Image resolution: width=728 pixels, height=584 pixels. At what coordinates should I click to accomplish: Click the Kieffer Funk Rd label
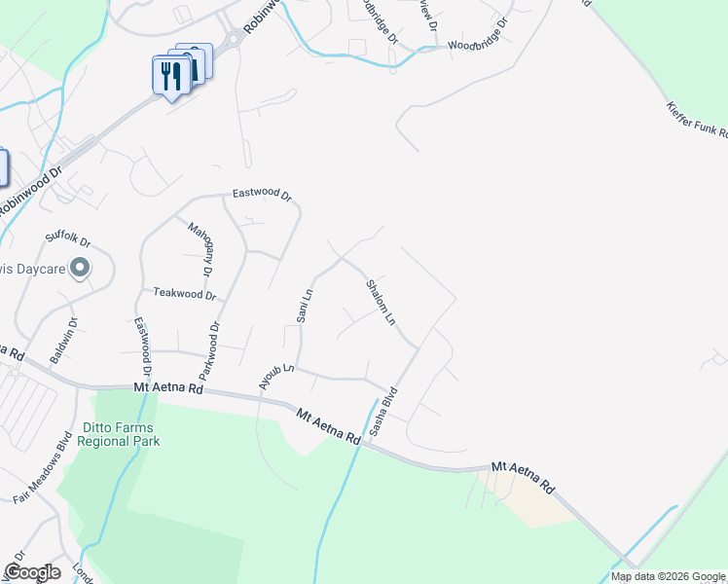697,120
